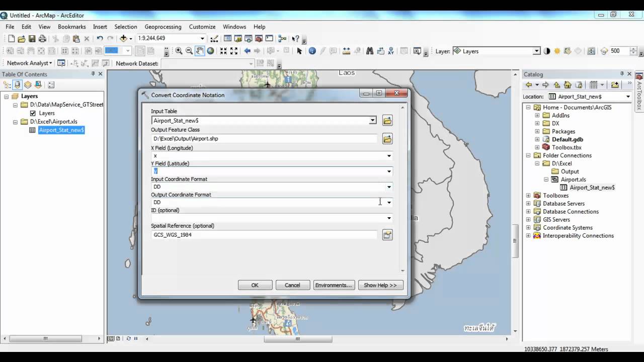This screenshot has height=362, width=644.
Task: Open the Effects Layer dropdown
Action: (536, 51)
